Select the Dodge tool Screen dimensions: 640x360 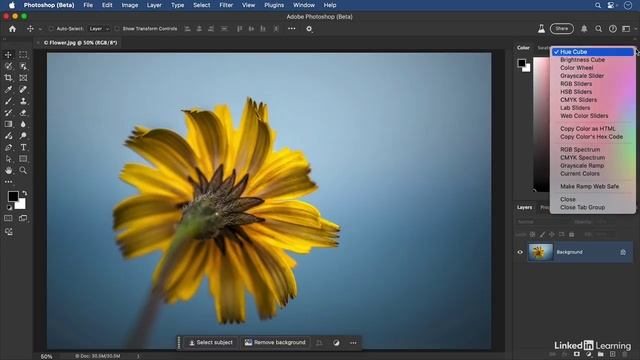coord(23,136)
